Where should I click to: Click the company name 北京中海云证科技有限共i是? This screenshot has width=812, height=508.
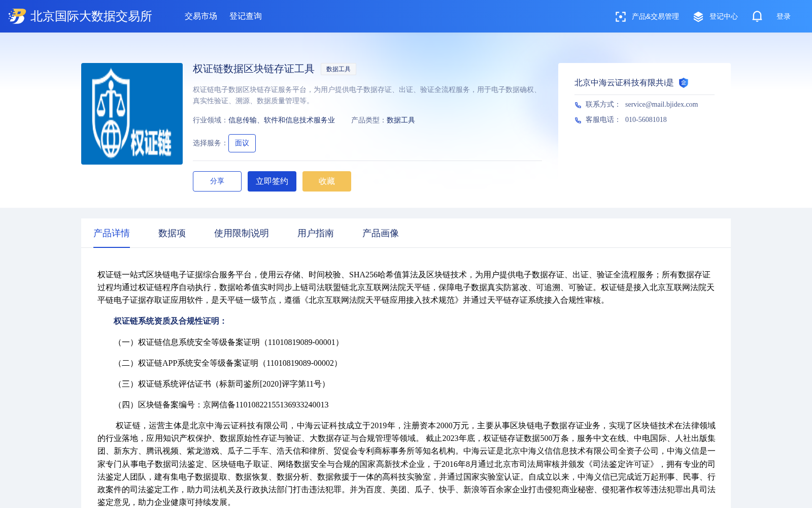click(x=624, y=83)
